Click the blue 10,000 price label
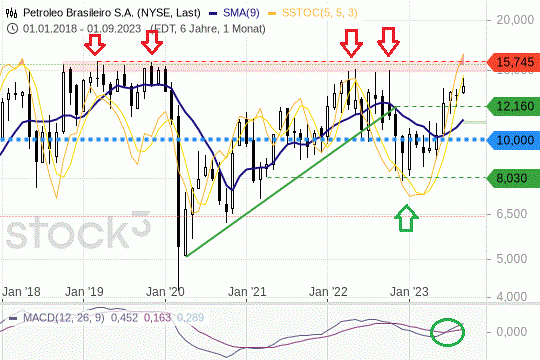Viewport: 540px width, 360px height. [x=513, y=140]
